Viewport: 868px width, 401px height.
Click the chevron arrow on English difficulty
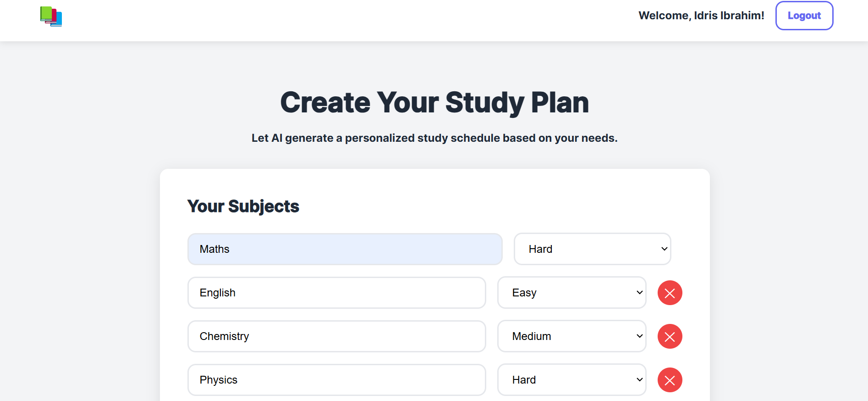639,293
